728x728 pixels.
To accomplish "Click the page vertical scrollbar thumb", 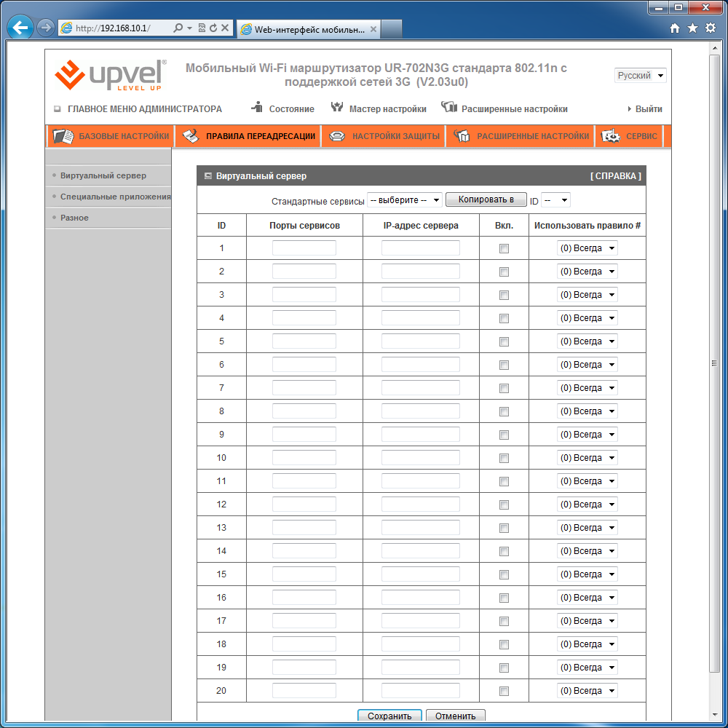I will click(714, 363).
